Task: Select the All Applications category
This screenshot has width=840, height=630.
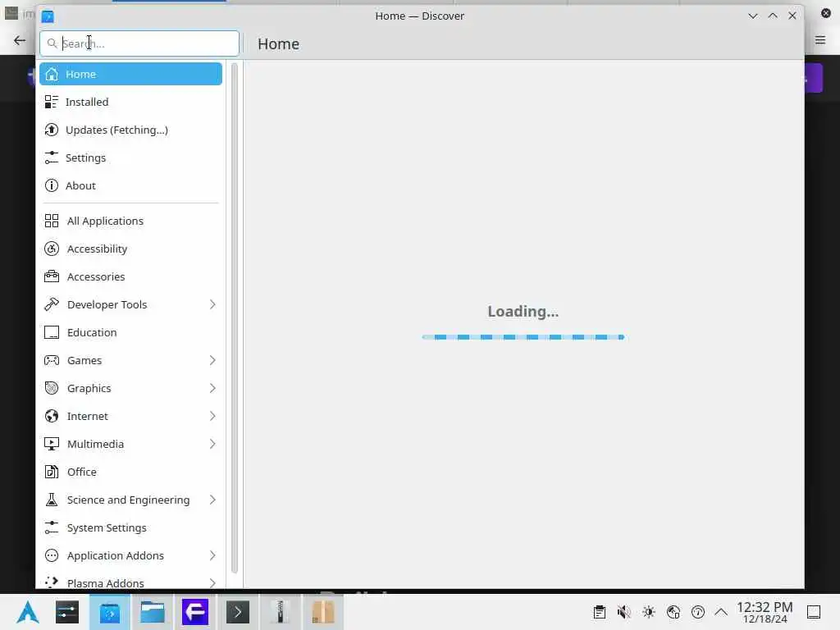Action: coord(130,221)
